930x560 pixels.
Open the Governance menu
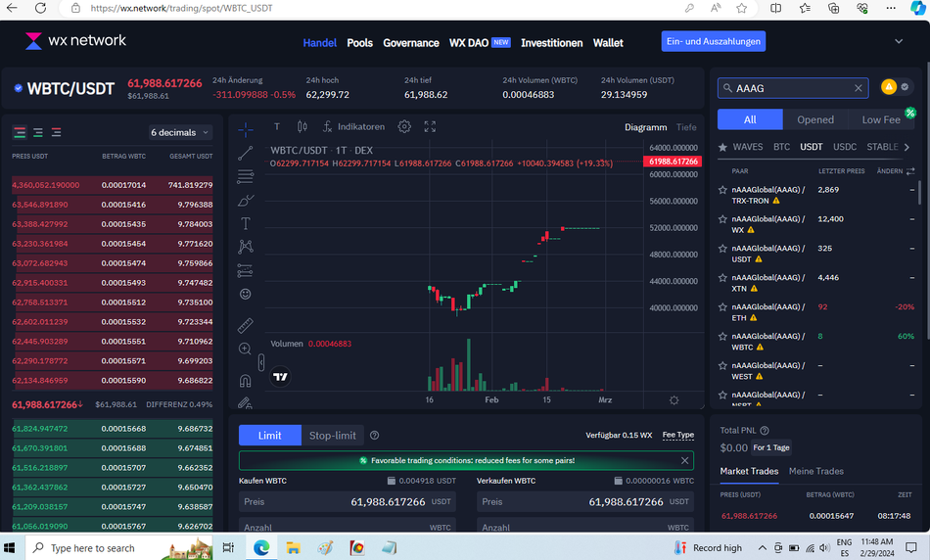click(x=411, y=43)
